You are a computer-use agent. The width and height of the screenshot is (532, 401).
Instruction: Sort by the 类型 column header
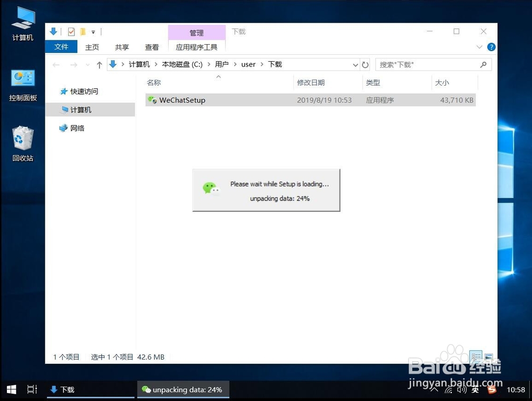373,82
